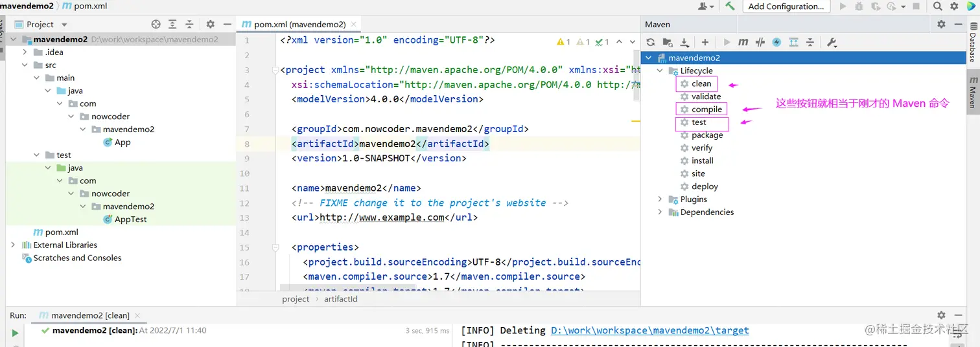Image resolution: width=980 pixels, height=347 pixels.
Task: Select App class in Project tree
Action: pos(117,142)
